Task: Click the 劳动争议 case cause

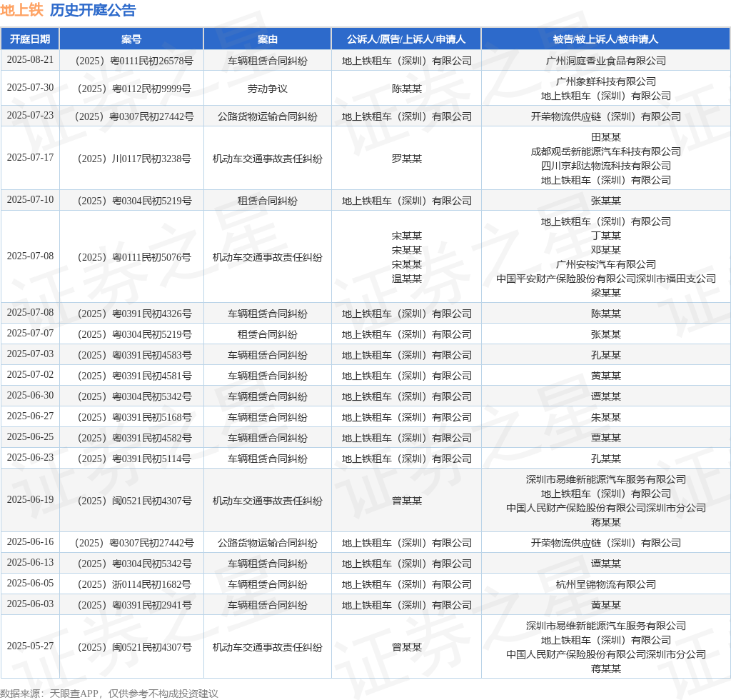Action: 268,89
